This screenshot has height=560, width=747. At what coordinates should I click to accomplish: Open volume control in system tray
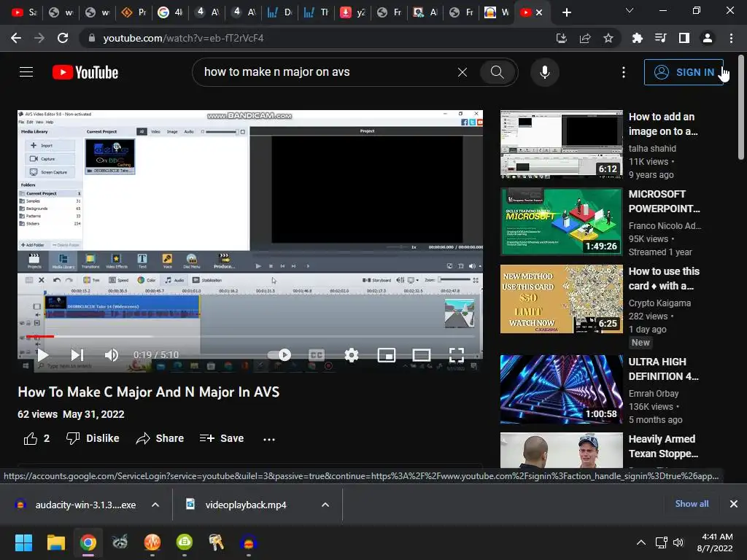(678, 542)
